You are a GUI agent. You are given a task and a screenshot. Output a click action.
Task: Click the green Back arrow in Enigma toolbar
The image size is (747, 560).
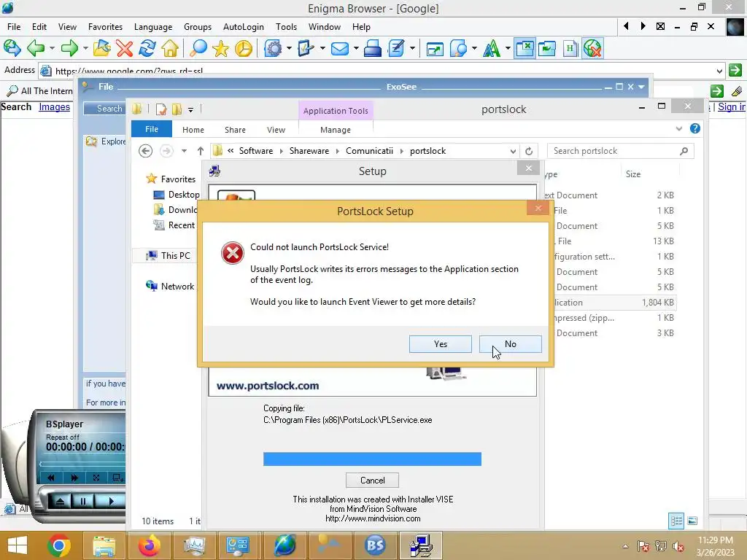36,48
